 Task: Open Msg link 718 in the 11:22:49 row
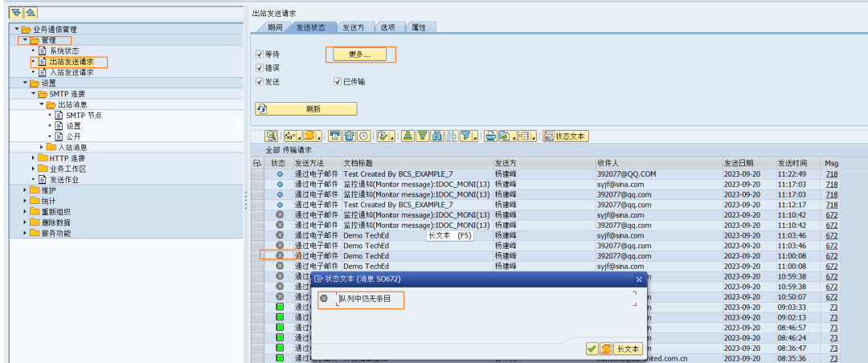click(832, 173)
